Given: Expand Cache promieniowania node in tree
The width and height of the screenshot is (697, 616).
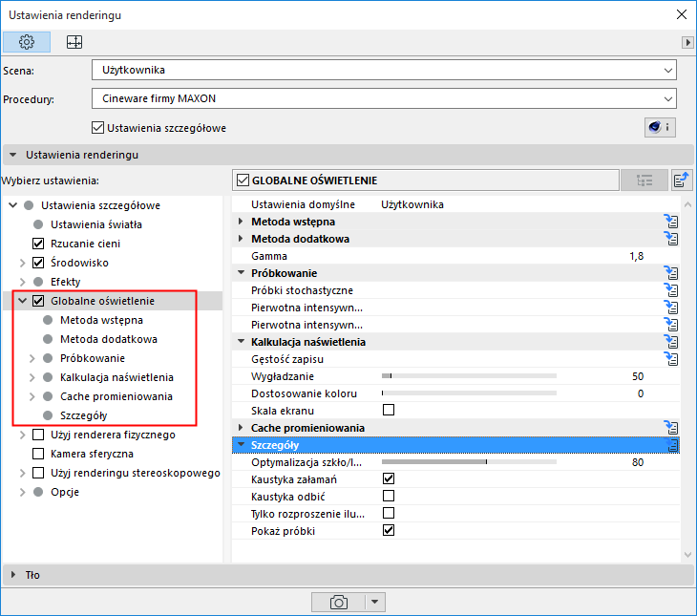Looking at the screenshot, I should (32, 396).
